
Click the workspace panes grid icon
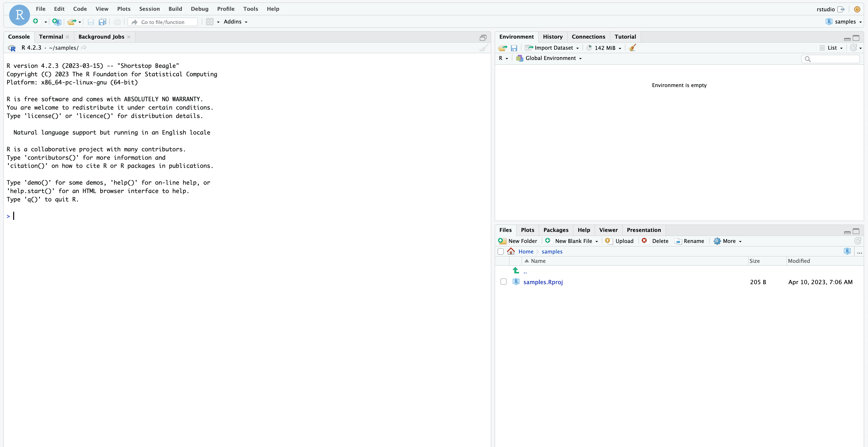coord(210,22)
